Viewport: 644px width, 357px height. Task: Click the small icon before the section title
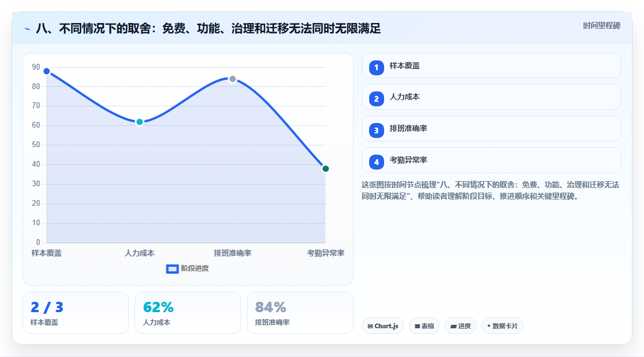pos(28,29)
